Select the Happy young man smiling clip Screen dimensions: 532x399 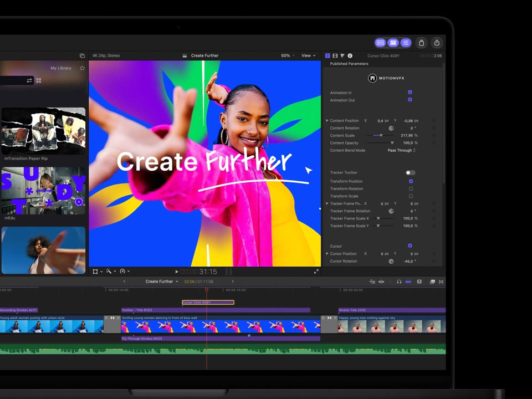click(392, 324)
